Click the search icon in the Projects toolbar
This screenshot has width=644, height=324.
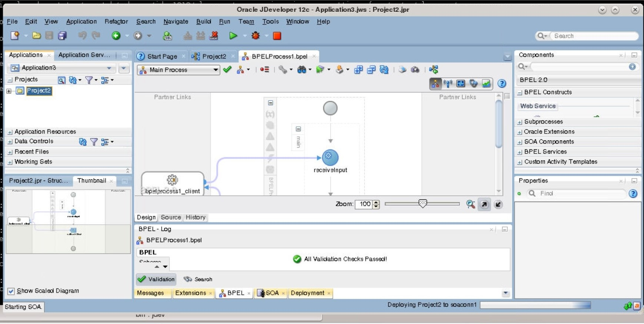pyautogui.click(x=62, y=80)
